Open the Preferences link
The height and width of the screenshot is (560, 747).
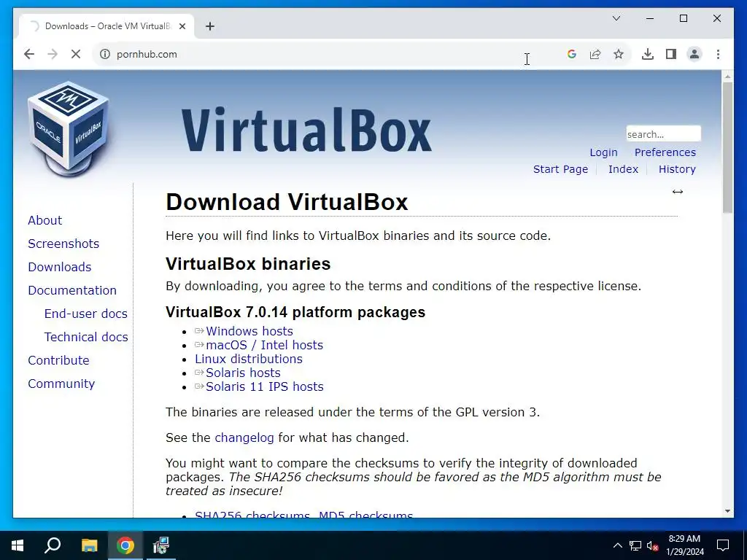click(x=665, y=152)
